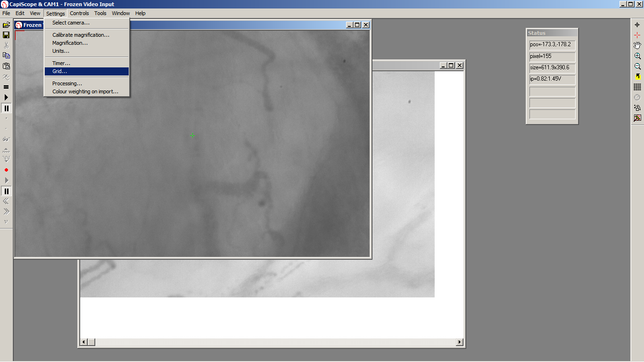Choose the zoom out magnifier
644x362 pixels.
[637, 66]
